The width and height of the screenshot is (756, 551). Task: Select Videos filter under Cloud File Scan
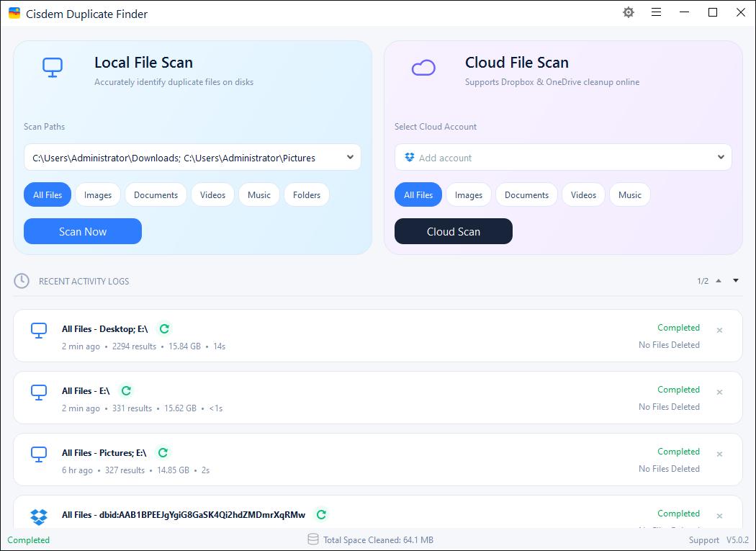pyautogui.click(x=583, y=195)
